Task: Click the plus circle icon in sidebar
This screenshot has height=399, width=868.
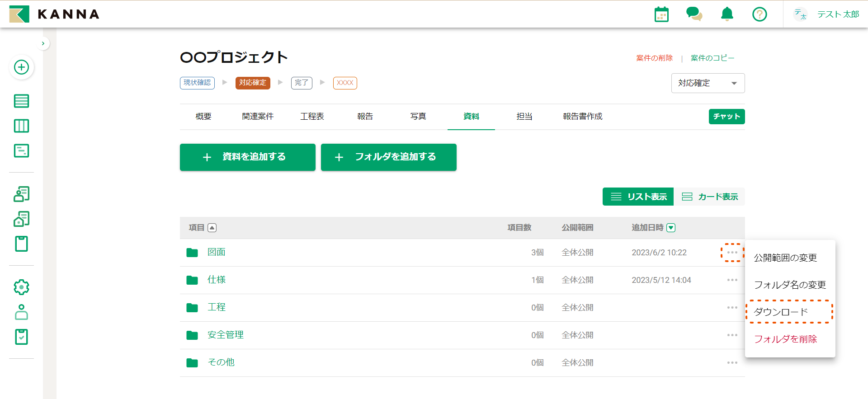Action: [21, 67]
